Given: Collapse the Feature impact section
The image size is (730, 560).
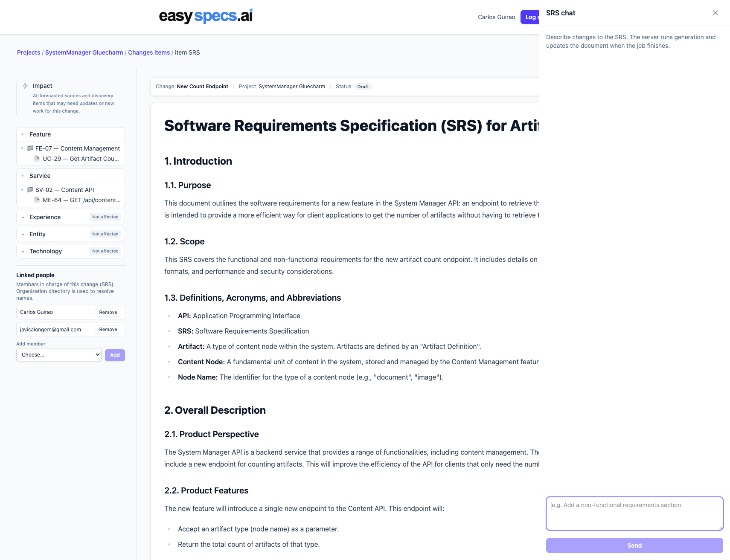Looking at the screenshot, I should [22, 134].
